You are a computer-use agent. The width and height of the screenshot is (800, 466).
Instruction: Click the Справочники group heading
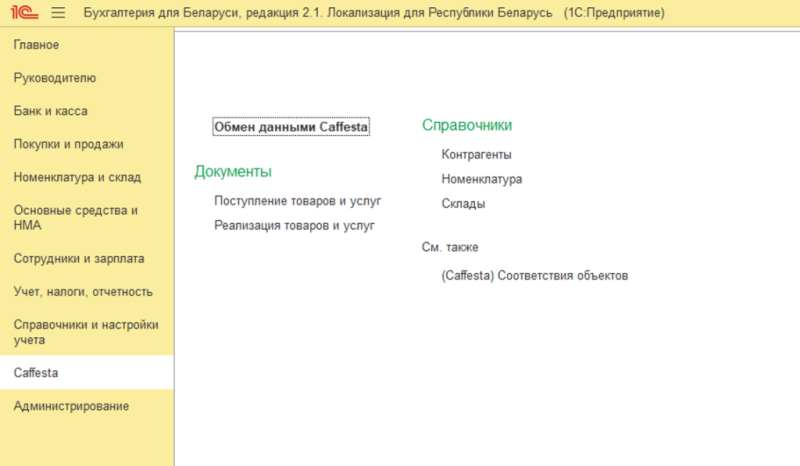(x=467, y=125)
